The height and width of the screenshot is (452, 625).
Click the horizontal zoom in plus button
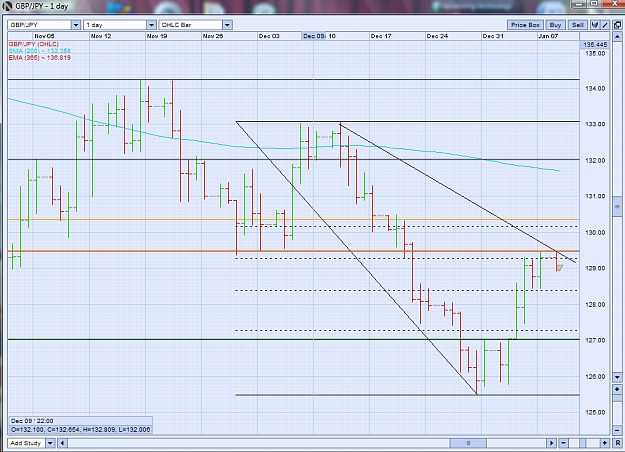[605, 443]
